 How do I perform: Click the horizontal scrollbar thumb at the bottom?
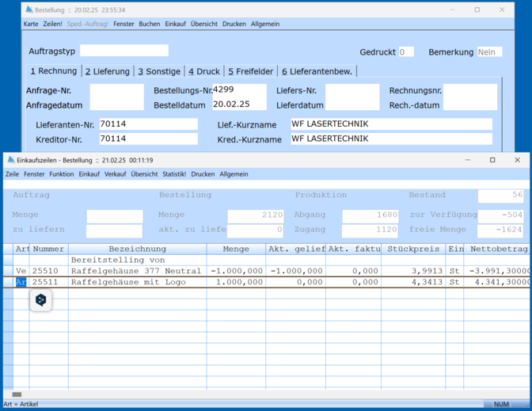coord(17,394)
